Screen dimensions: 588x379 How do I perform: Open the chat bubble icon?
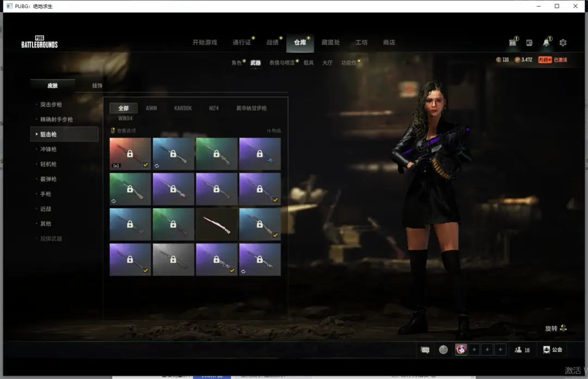(x=425, y=350)
